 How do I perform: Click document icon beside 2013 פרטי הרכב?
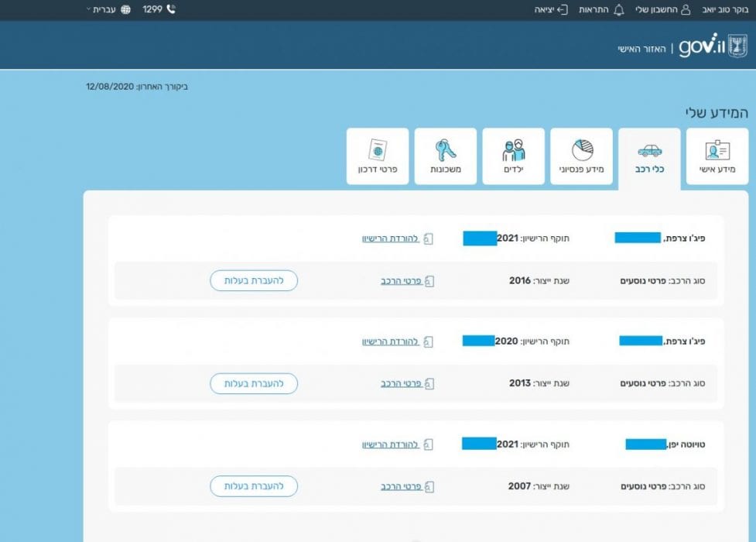(429, 384)
